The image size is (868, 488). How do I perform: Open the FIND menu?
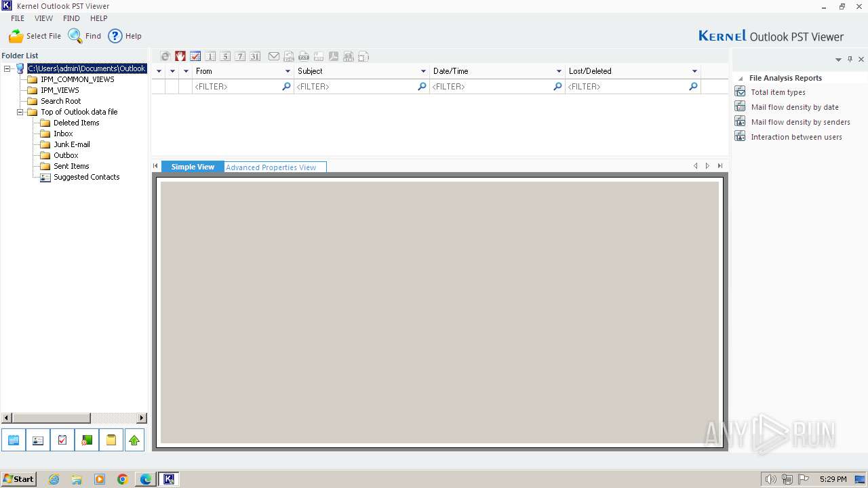point(71,18)
